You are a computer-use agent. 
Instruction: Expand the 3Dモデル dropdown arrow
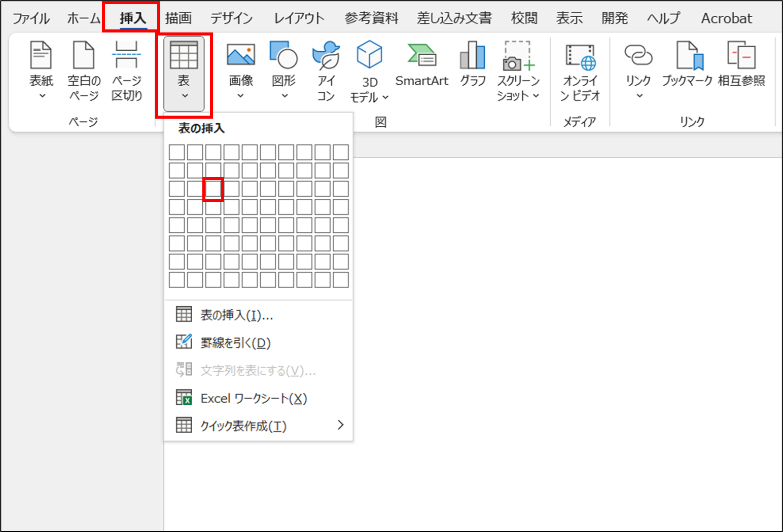click(385, 97)
